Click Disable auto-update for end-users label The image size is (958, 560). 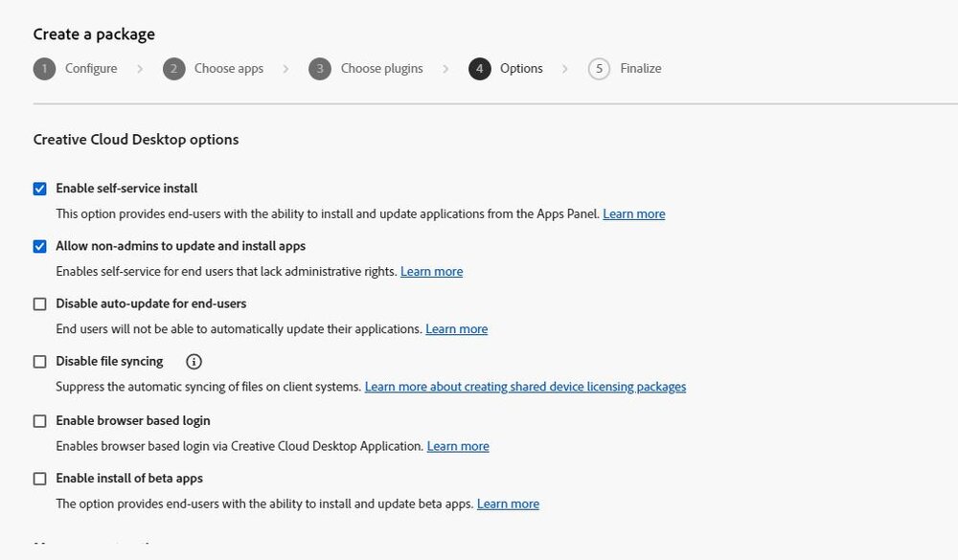(151, 303)
